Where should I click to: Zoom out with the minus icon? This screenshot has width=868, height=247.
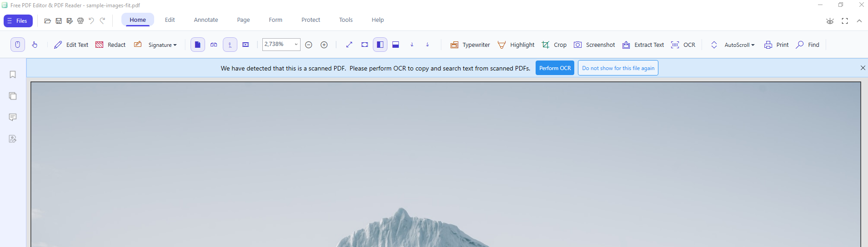point(309,45)
